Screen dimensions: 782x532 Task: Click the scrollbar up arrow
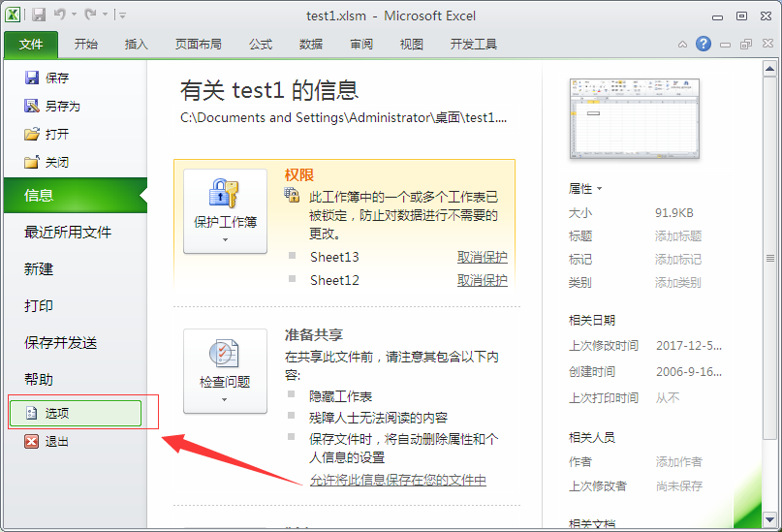pyautogui.click(x=769, y=68)
